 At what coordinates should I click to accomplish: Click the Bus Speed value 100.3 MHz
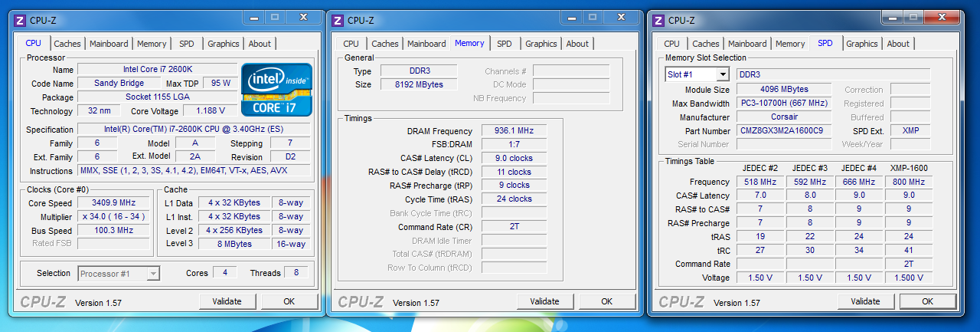point(114,231)
